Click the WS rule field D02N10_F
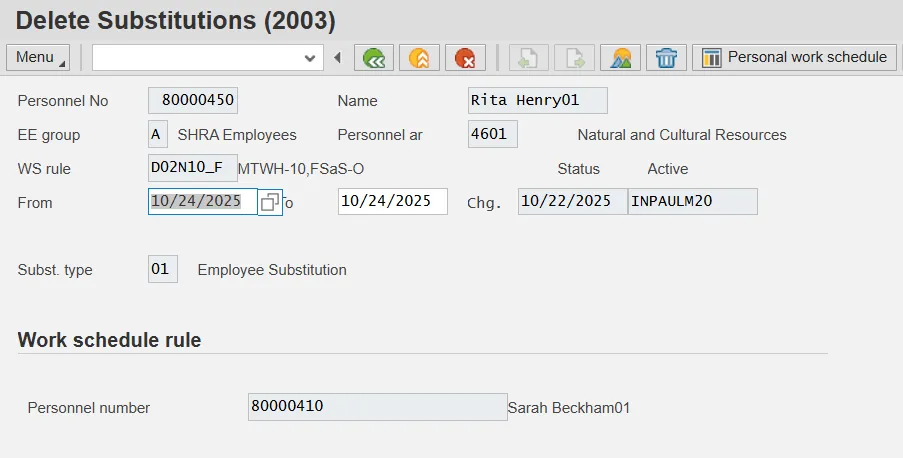 click(x=192, y=168)
